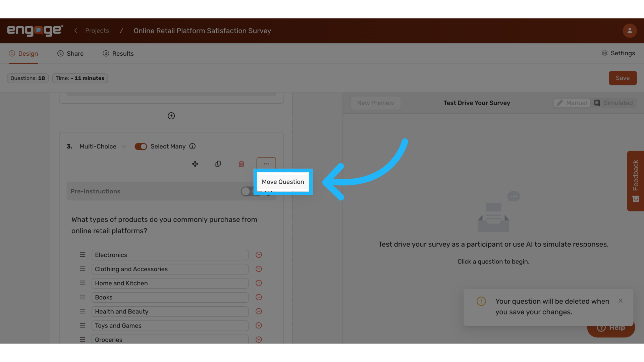Edit the Toys and Games option field
Screen dimensions: 644x362
(170, 325)
